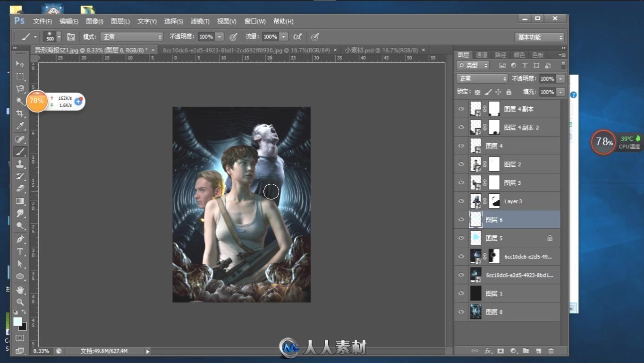The width and height of the screenshot is (644, 363).
Task: Select the Horizontal Type tool
Action: pyautogui.click(x=20, y=251)
